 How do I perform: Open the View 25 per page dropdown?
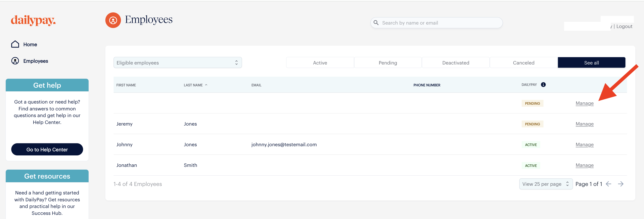(x=546, y=184)
